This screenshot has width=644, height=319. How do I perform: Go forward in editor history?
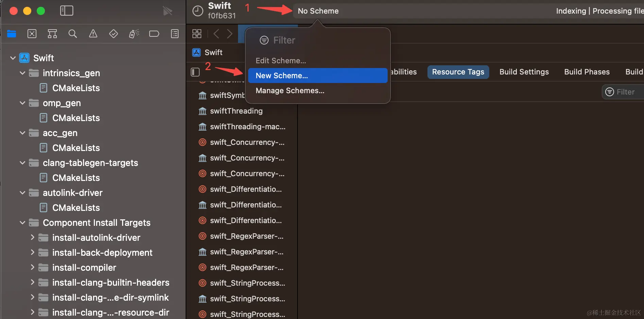pos(230,34)
